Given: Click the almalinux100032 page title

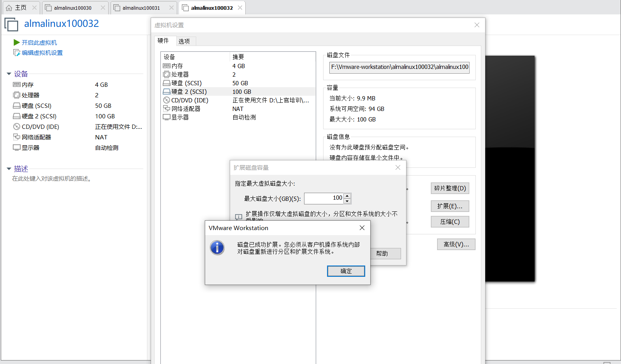Looking at the screenshot, I should click(62, 24).
